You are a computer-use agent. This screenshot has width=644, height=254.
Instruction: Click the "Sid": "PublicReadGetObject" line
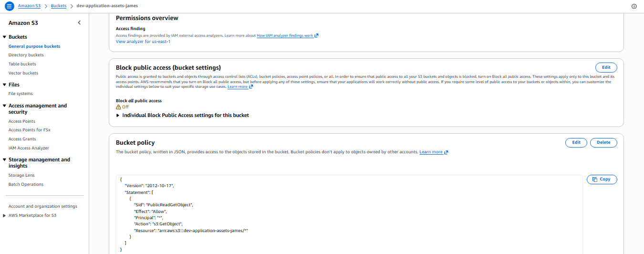tap(163, 204)
